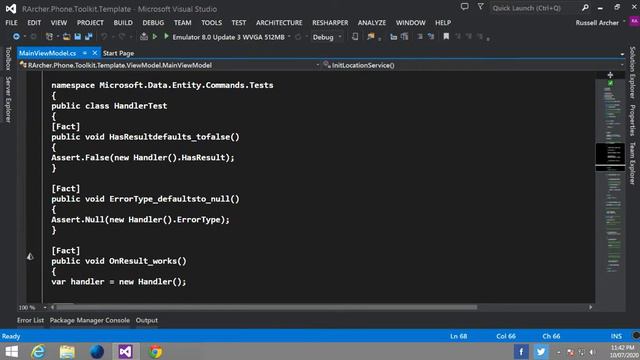Click the horizontal scrollbar thumb

(267, 307)
